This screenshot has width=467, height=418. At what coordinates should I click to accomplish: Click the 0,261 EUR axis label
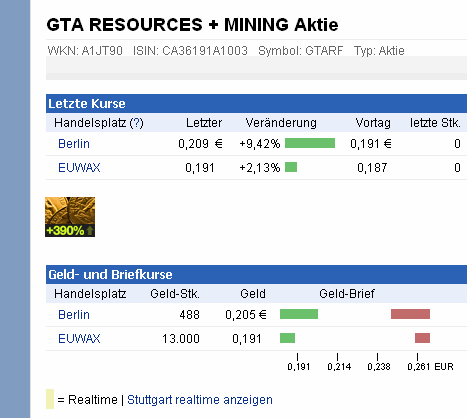click(430, 367)
